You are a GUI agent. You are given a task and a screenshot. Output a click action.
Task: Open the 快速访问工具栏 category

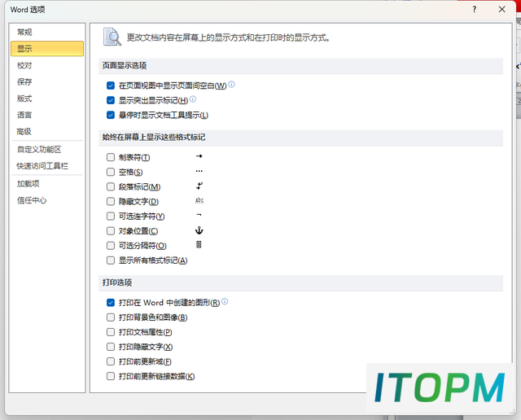pyautogui.click(x=47, y=166)
